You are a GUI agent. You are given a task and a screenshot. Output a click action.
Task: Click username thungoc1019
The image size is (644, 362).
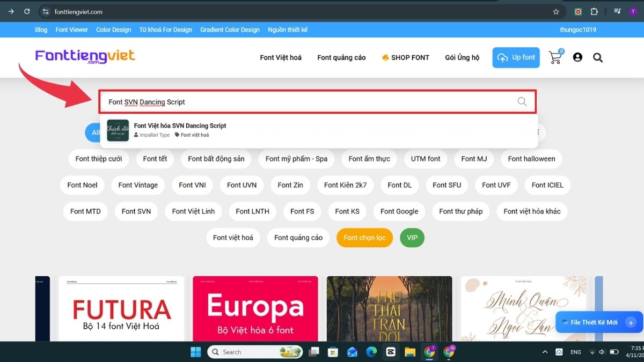click(578, 30)
